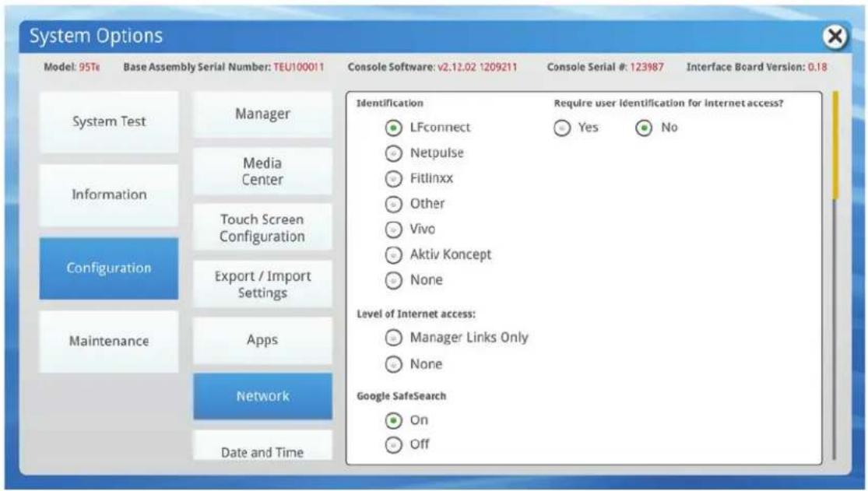Viewport: 868px width, 491px height.
Task: Select Manager Links Only internet access
Action: click(x=394, y=338)
